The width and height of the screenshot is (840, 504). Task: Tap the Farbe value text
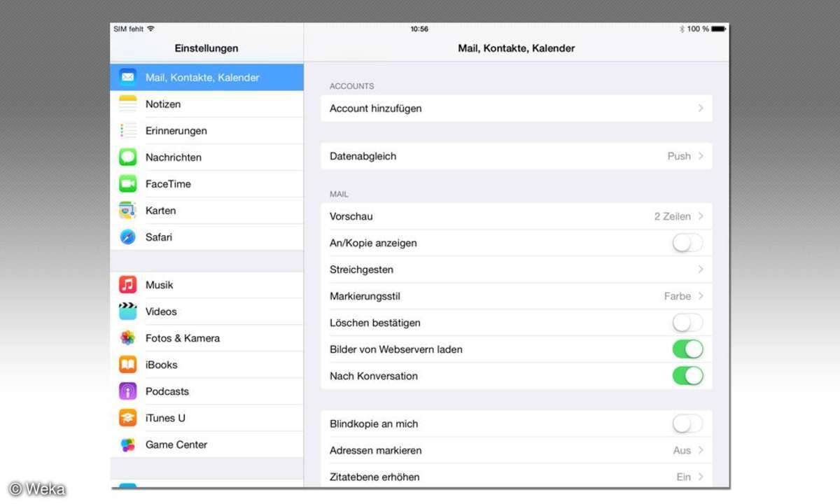coord(678,296)
